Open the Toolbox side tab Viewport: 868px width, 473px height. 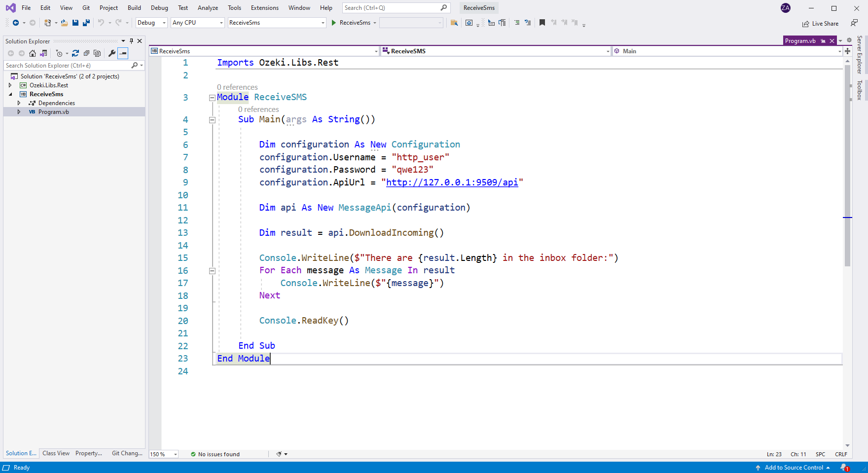tap(860, 90)
